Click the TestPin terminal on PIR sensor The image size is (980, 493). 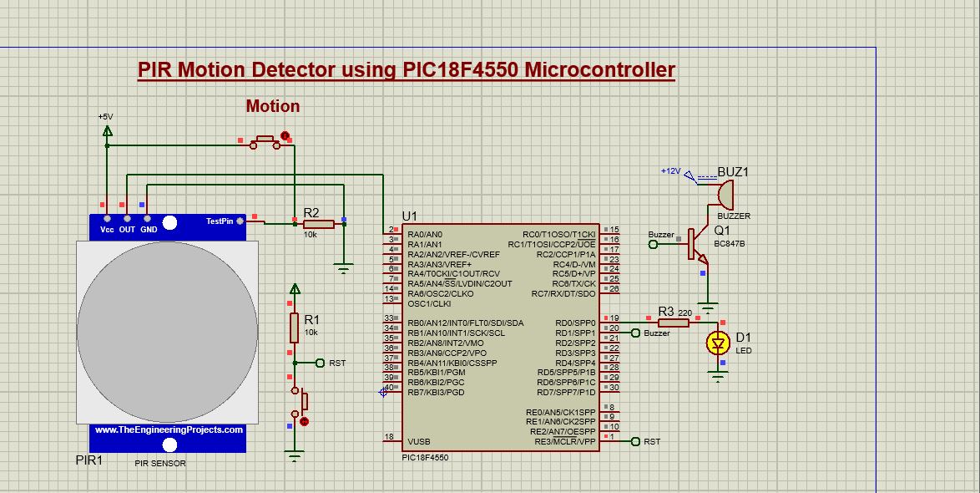point(240,221)
